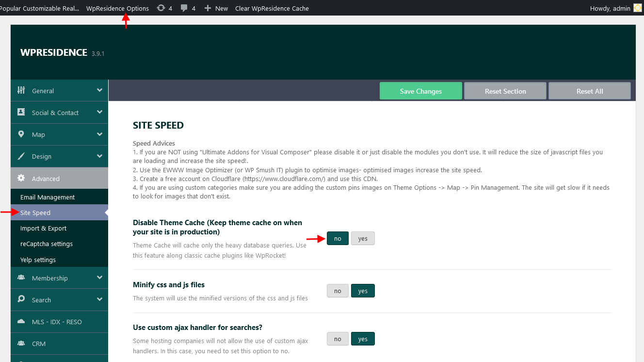Open Email Management submenu item
Screen dimensions: 644x362
(x=59, y=197)
